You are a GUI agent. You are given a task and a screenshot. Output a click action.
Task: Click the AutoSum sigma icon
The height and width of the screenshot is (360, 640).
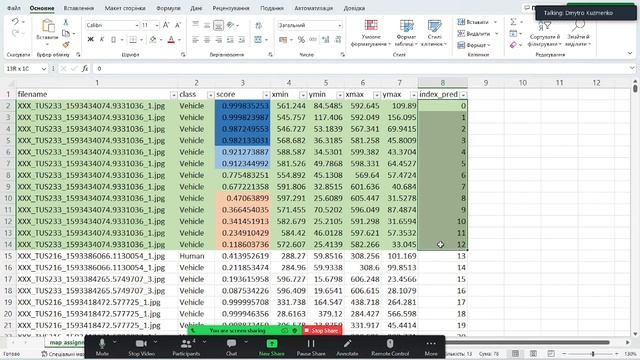pos(513,22)
